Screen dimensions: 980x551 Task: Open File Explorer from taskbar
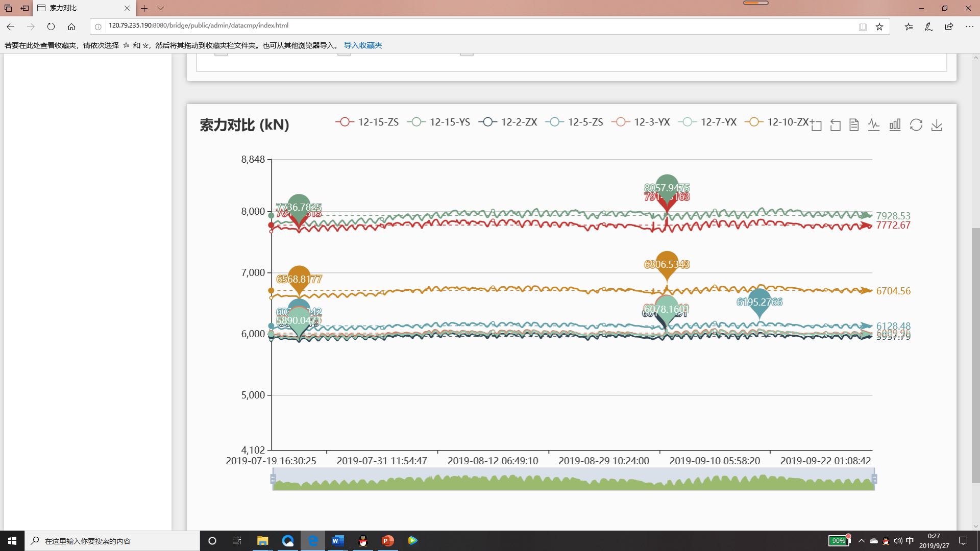(x=262, y=541)
